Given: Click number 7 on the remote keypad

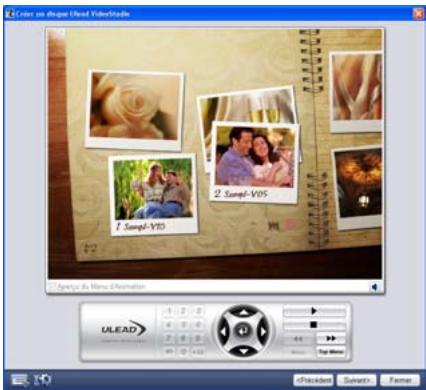Looking at the screenshot, I should coord(169,338).
